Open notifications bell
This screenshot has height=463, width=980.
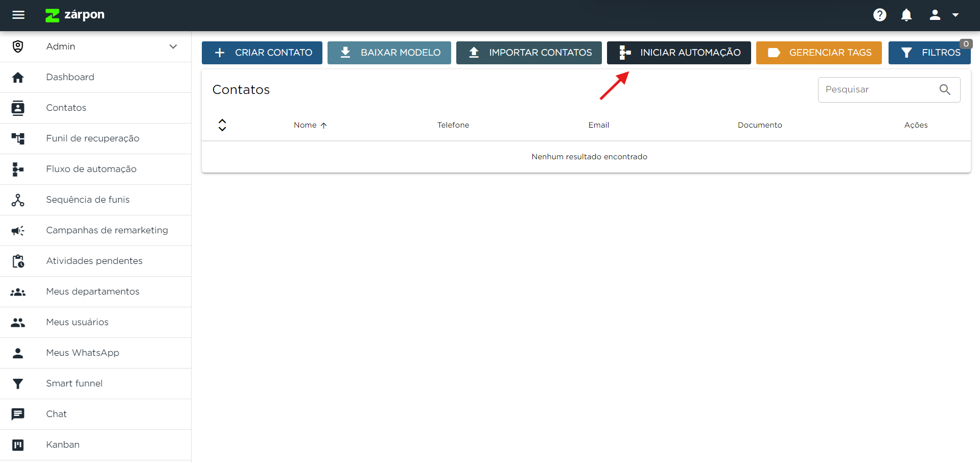[906, 15]
